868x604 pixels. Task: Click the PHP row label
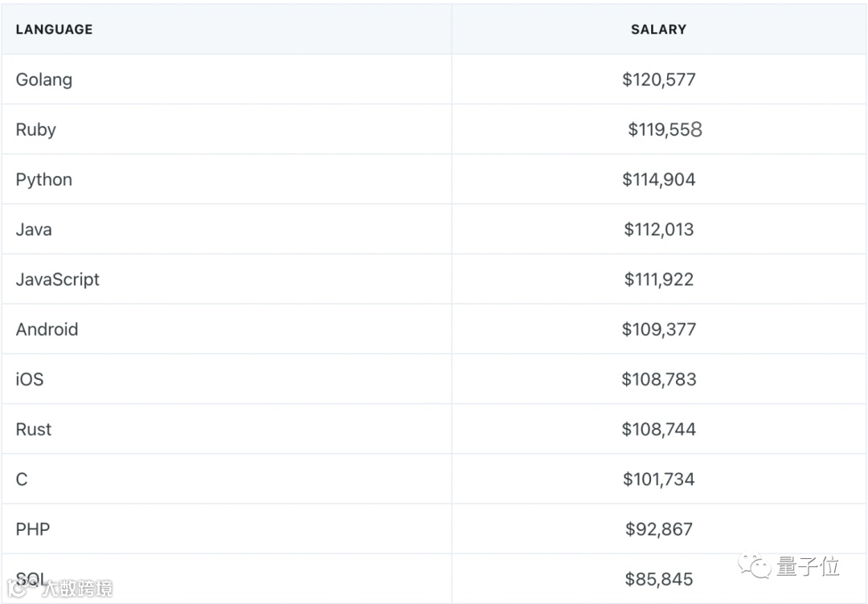[x=33, y=529]
